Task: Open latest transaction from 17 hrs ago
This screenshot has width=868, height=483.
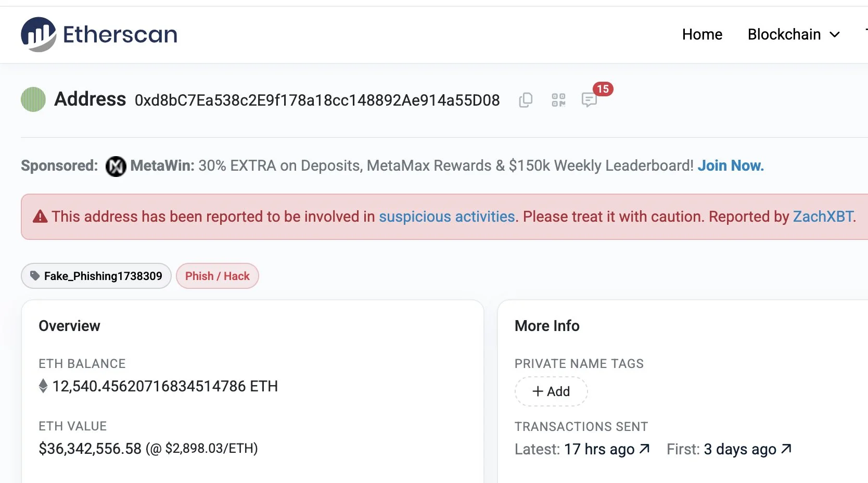Action: pos(607,449)
